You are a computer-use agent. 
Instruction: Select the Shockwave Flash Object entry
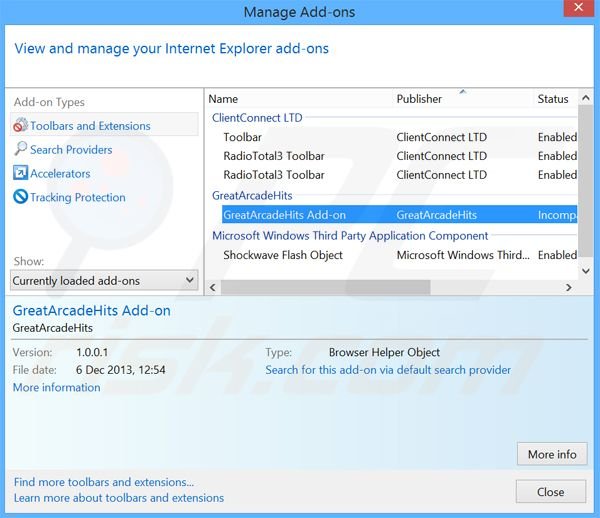pos(283,255)
